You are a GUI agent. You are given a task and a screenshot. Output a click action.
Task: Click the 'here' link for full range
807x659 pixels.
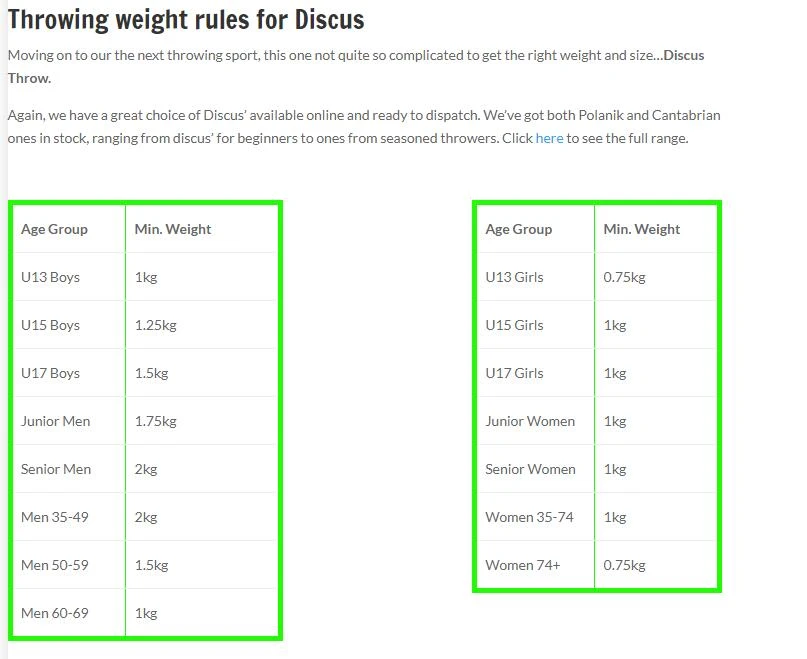click(x=549, y=138)
